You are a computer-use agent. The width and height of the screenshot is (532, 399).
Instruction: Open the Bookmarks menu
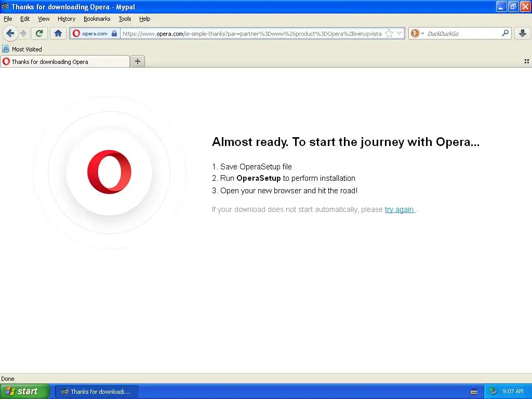(97, 19)
